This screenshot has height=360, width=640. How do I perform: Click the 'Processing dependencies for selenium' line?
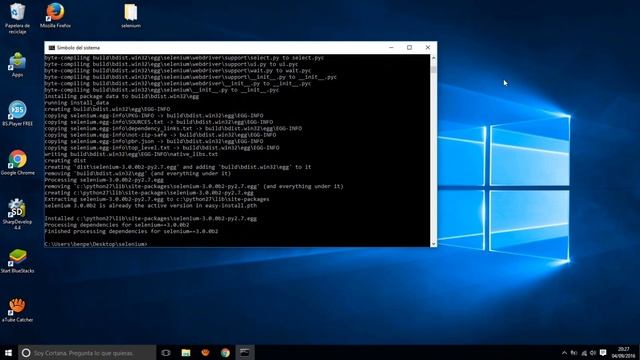tap(117, 225)
